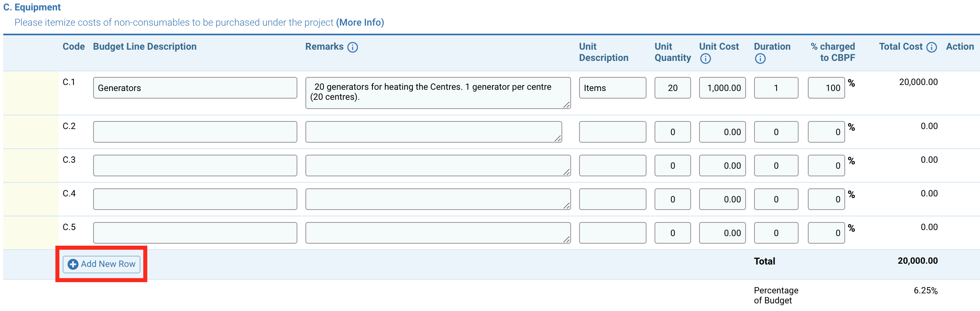
Task: Click the 6.25% percentage of budget value
Action: tap(926, 291)
